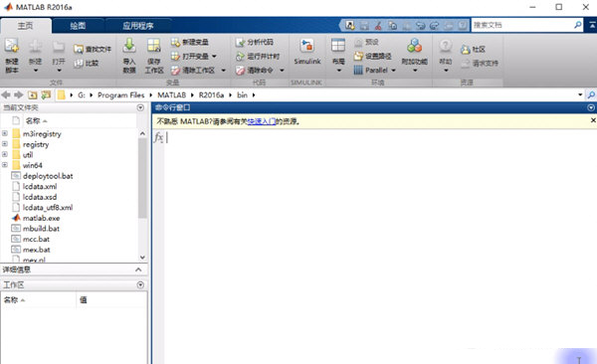This screenshot has height=364, width=597.
Task: Click the Program Files path segment
Action: pyautogui.click(x=121, y=94)
